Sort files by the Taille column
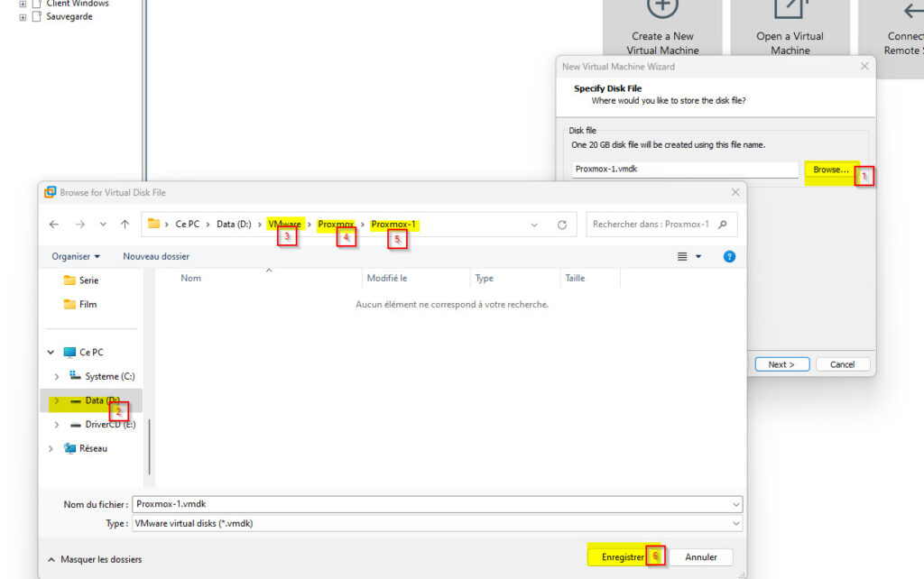 tap(575, 279)
